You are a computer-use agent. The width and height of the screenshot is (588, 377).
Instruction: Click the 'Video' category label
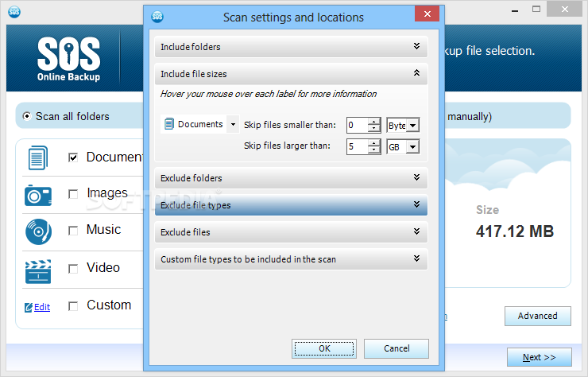(103, 268)
